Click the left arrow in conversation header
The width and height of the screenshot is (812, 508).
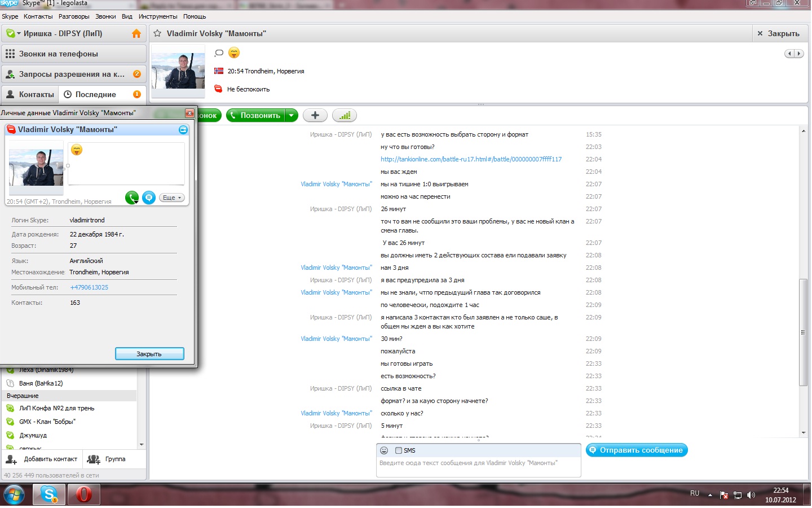coord(790,54)
